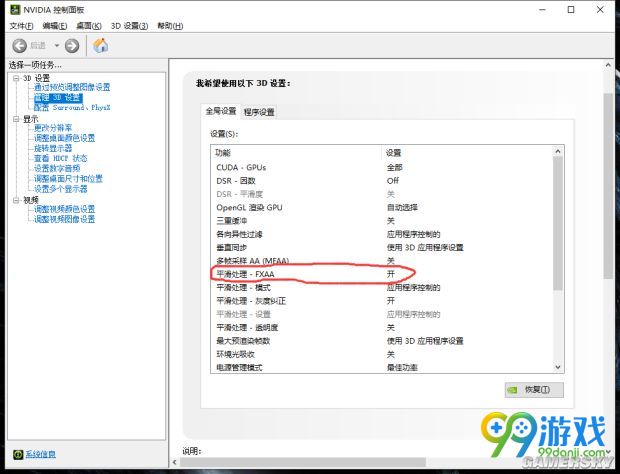Open the 文件(F) menu
This screenshot has height=474, width=620.
[x=21, y=26]
